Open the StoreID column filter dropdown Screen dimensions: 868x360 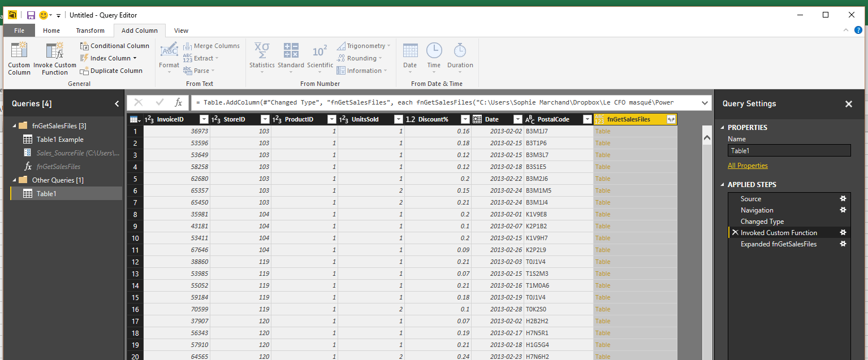[x=265, y=119]
